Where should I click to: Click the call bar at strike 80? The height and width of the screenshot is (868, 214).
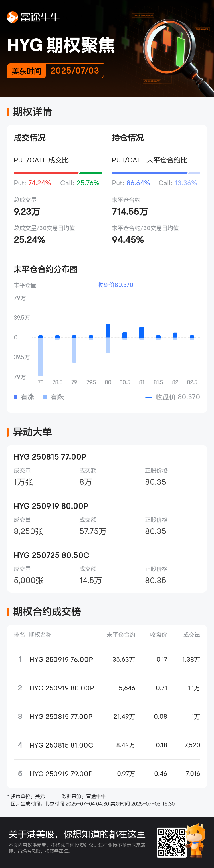tap(108, 331)
